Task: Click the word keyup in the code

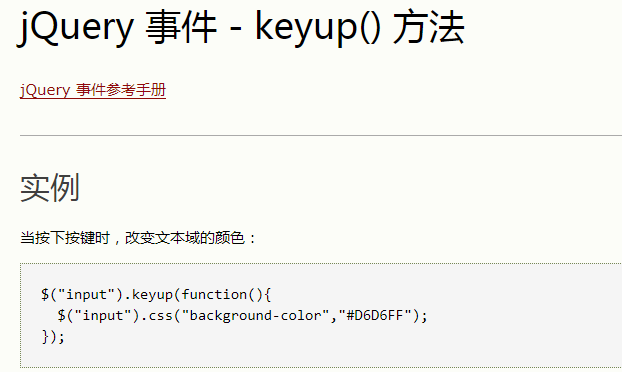Action: pyautogui.click(x=152, y=295)
